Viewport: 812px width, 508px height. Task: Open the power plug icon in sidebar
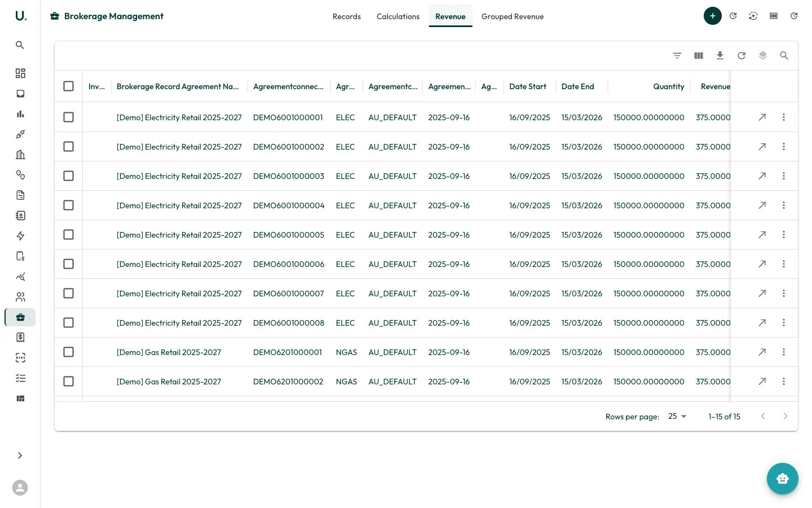[x=20, y=134]
